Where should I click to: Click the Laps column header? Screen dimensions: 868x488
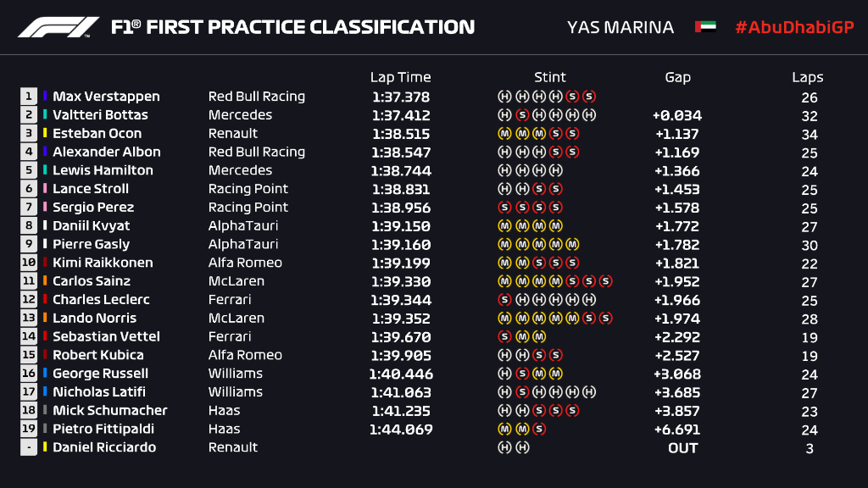coord(808,77)
